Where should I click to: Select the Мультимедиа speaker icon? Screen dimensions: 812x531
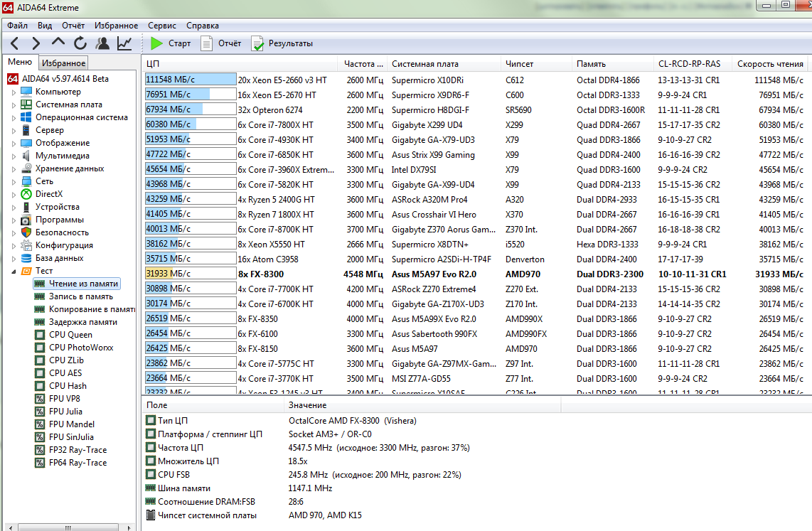pos(26,156)
